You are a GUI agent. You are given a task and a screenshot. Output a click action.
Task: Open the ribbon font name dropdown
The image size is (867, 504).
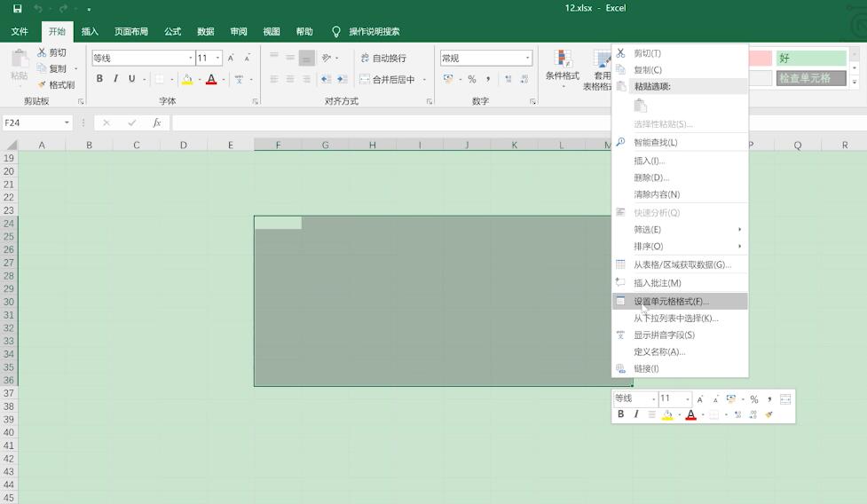(190, 58)
